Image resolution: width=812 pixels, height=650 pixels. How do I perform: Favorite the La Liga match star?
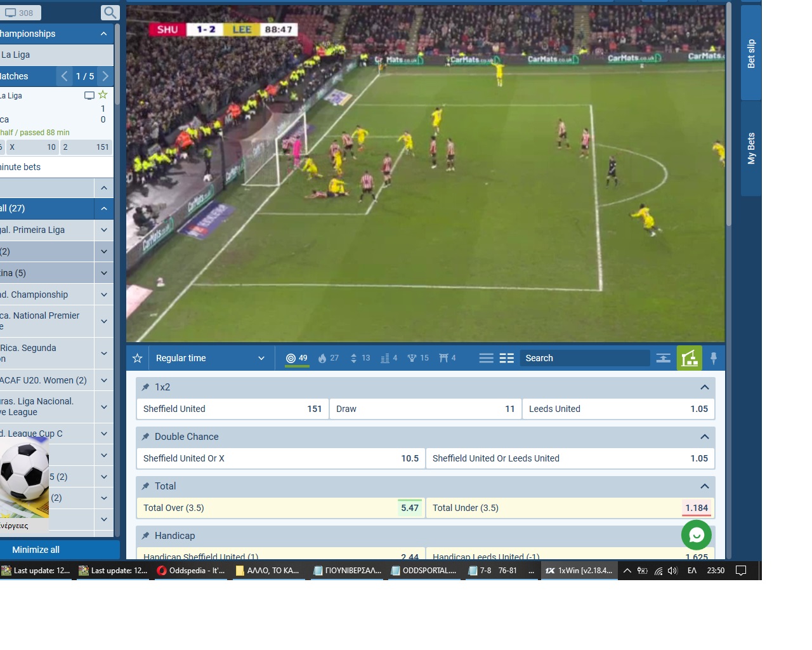coord(103,95)
